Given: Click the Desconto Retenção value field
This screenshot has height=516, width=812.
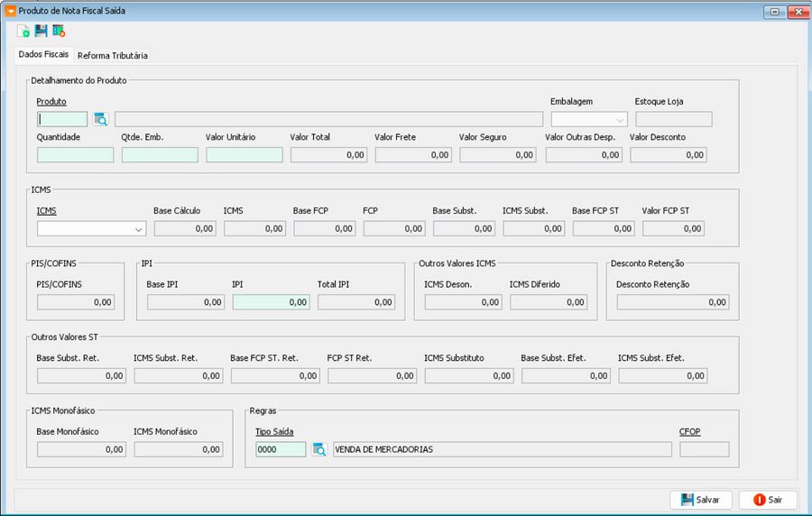Looking at the screenshot, I should click(x=673, y=302).
